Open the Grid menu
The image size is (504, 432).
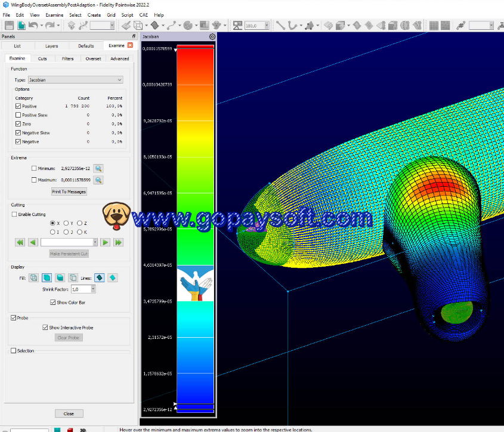tap(111, 15)
